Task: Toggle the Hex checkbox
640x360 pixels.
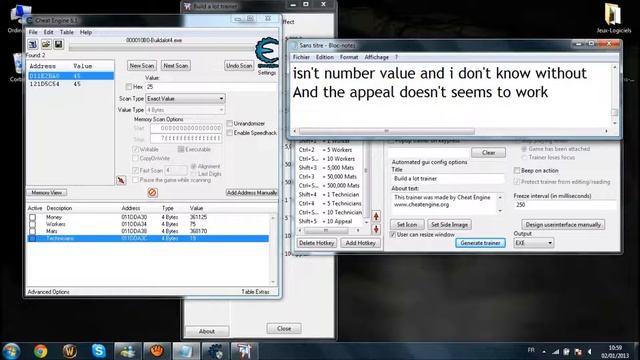Action: point(129,87)
